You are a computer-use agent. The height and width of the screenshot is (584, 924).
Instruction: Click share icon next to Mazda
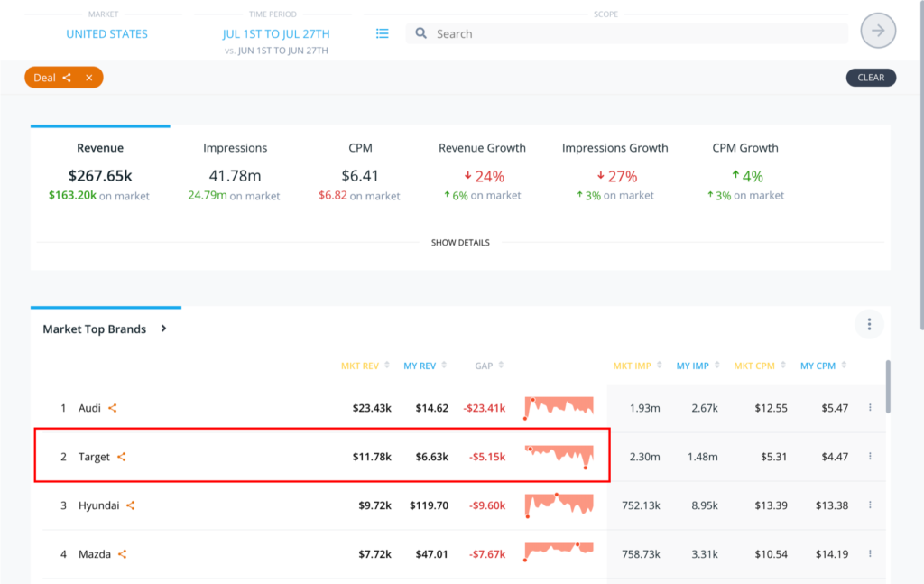122,554
